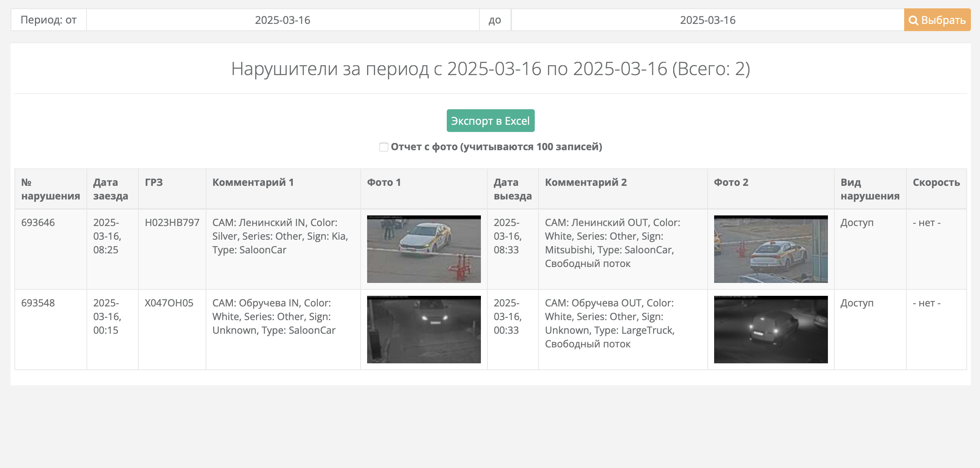This screenshot has height=468, width=980.
Task: Open Фото 2 thumbnail for violation 693548
Action: coord(771,330)
